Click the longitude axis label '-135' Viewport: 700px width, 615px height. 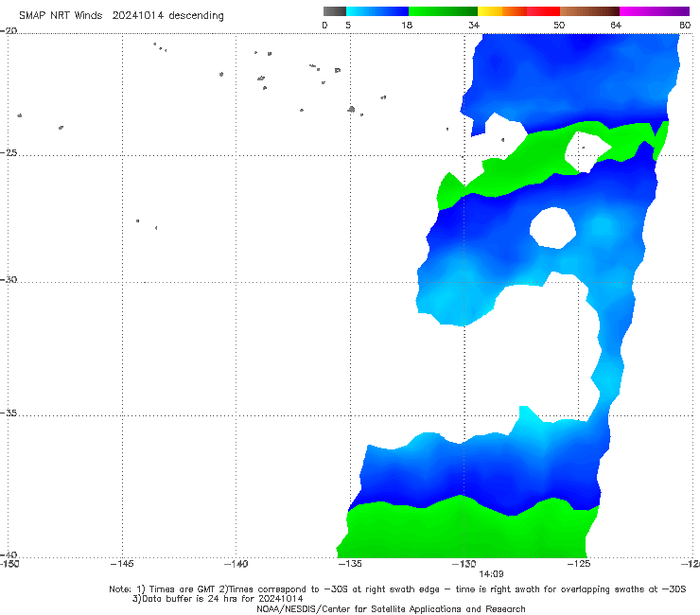[x=350, y=564]
